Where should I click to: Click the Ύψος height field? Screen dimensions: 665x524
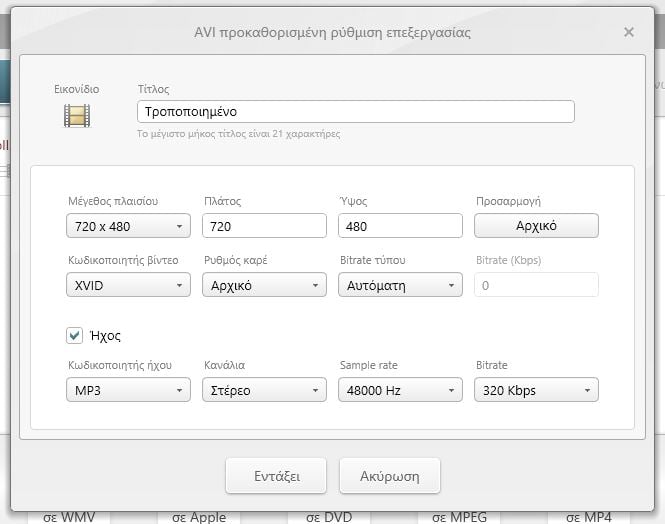click(x=400, y=226)
